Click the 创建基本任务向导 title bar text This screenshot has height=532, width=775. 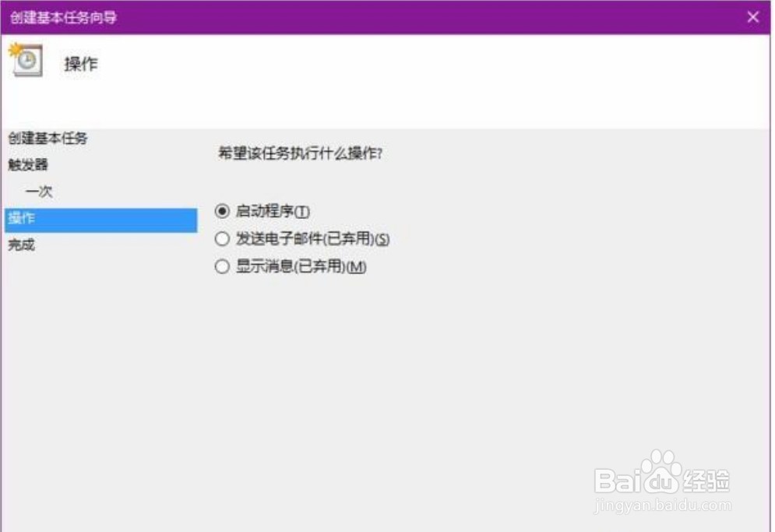pyautogui.click(x=63, y=18)
